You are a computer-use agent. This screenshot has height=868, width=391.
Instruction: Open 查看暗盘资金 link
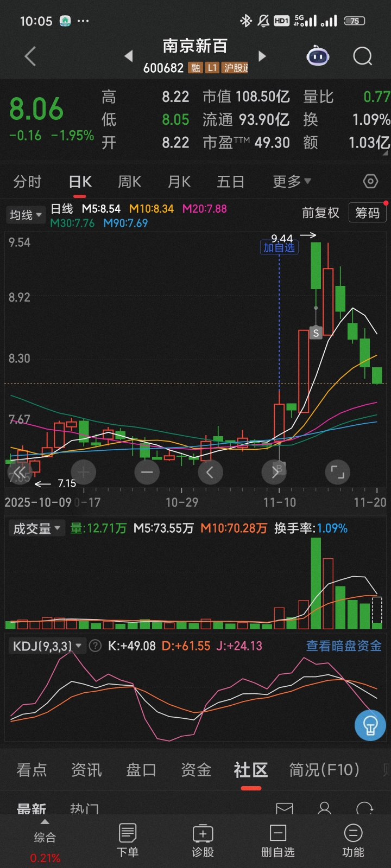[x=344, y=646]
